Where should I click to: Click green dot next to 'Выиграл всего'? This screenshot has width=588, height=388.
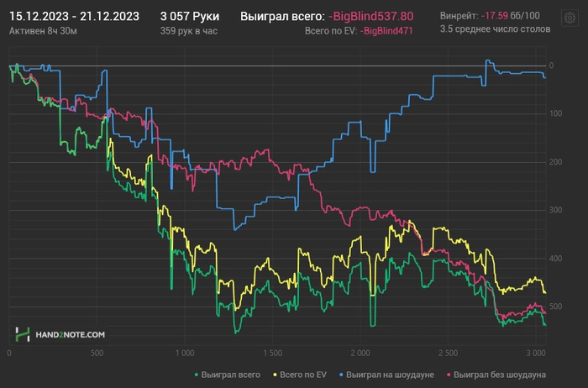click(196, 375)
